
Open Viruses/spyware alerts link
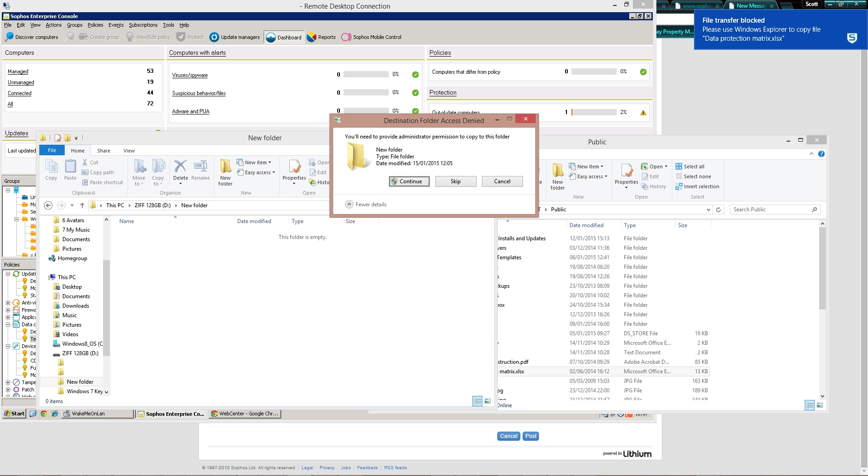pos(190,75)
